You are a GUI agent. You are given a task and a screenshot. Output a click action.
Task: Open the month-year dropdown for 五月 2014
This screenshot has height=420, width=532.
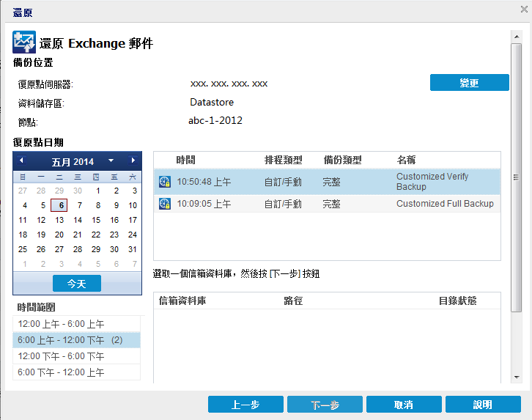tap(111, 161)
